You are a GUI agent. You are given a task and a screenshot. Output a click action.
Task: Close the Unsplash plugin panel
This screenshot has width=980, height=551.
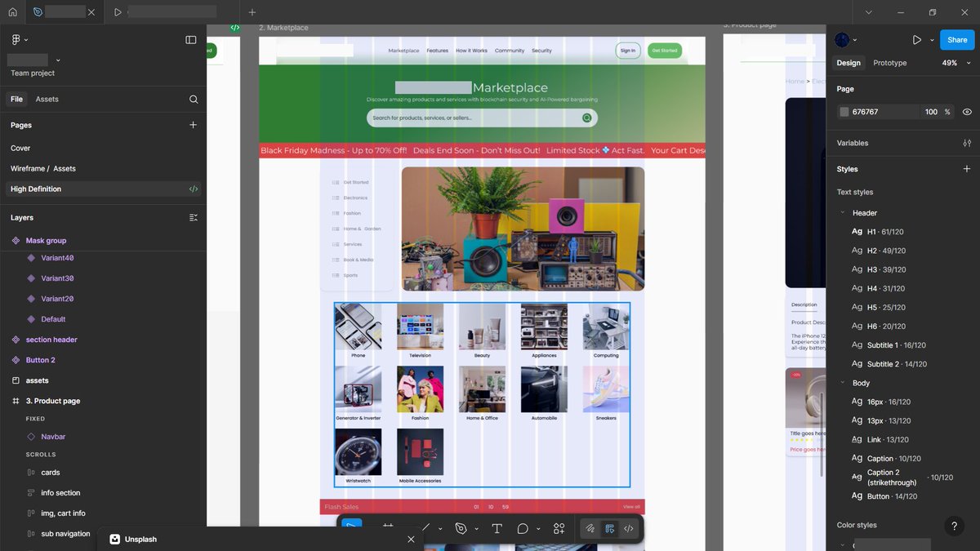tap(411, 539)
